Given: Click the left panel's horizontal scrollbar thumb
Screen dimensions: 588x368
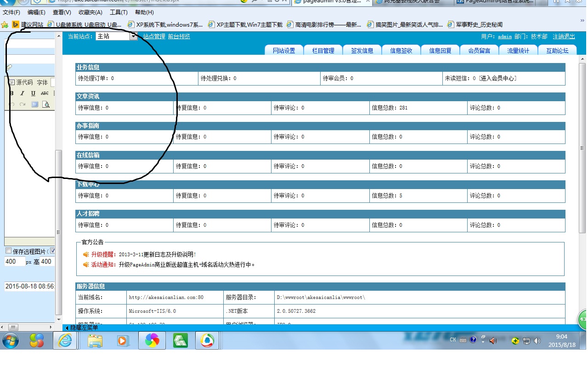Looking at the screenshot, I should [13, 328].
